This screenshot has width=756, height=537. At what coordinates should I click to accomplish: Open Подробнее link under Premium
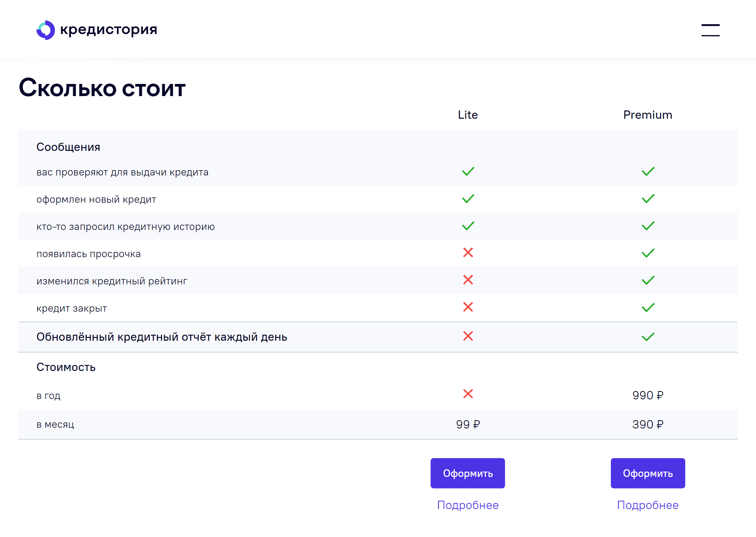click(648, 505)
